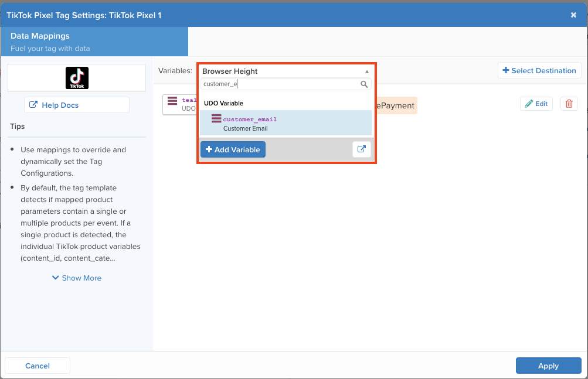Focus the variable search field with customer_e
The image size is (588, 379).
280,84
